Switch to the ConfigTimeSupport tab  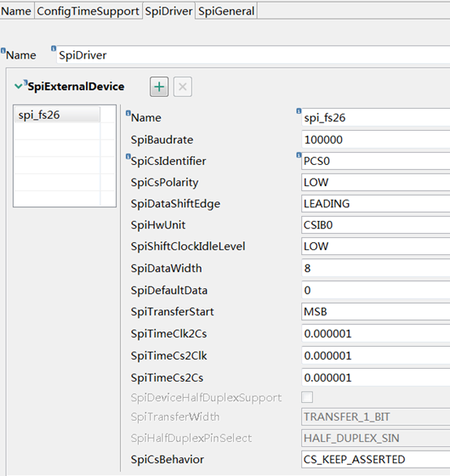coord(88,11)
